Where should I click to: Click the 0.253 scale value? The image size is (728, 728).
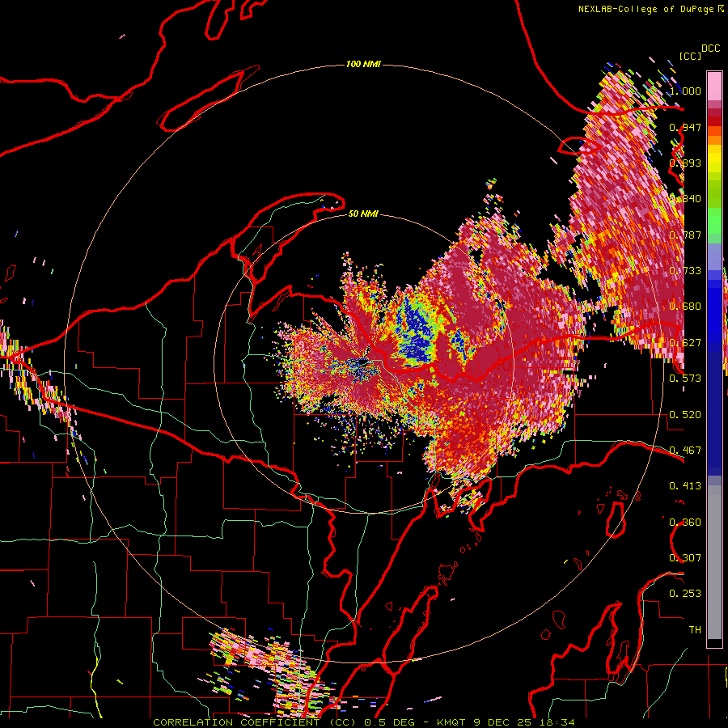pyautogui.click(x=685, y=594)
